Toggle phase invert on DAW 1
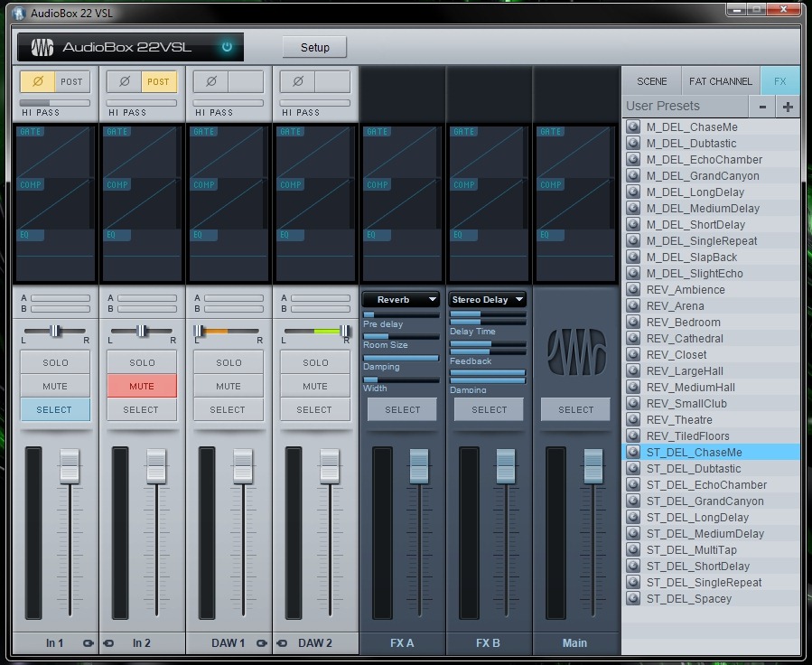This screenshot has height=665, width=812. click(x=211, y=81)
